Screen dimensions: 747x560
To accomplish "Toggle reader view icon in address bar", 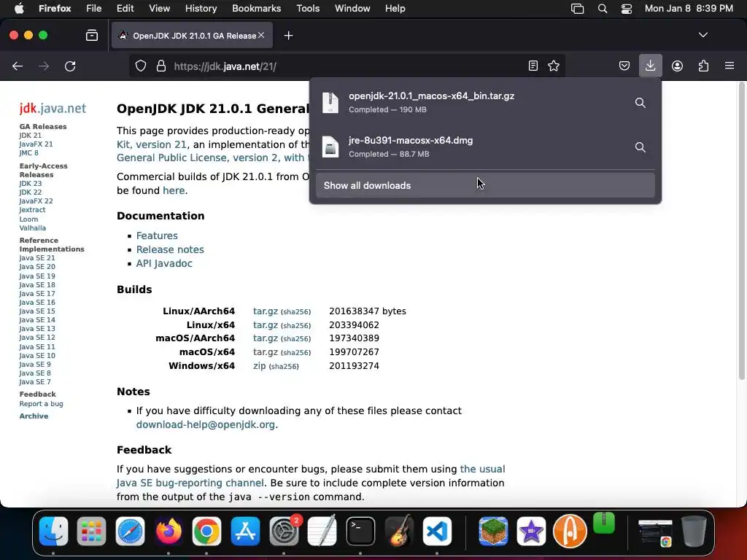I will coord(533,66).
